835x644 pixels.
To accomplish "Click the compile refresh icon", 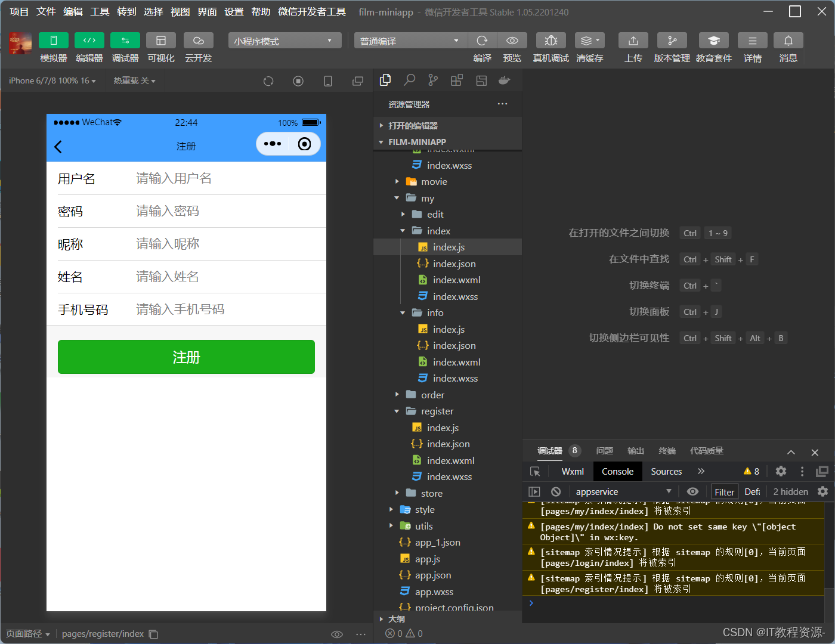I will 483,40.
